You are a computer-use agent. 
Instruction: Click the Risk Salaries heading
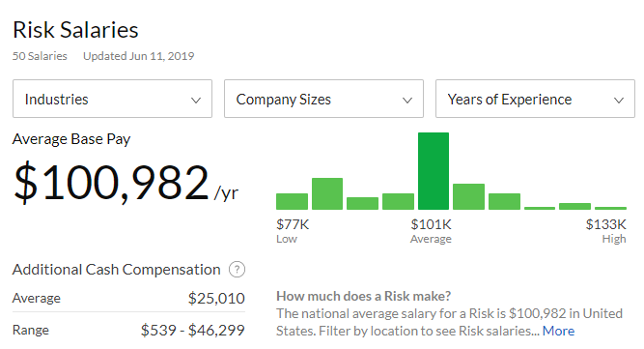(x=75, y=30)
